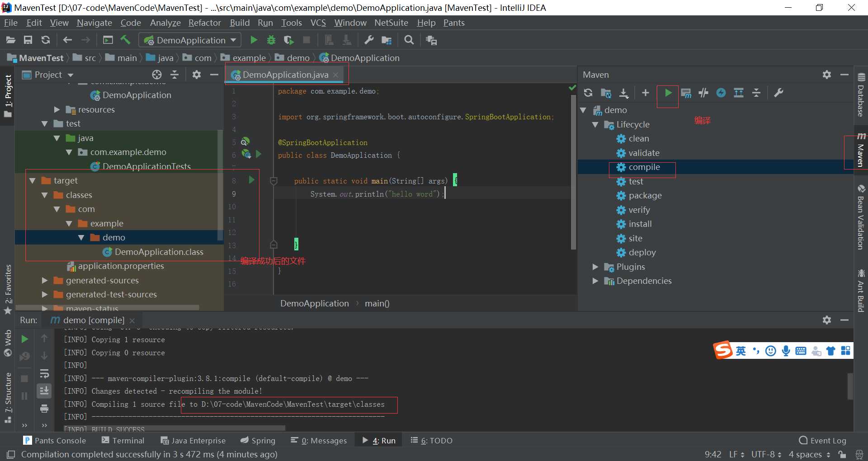Execute a Maven goal
Image resolution: width=868 pixels, height=461 pixels.
click(686, 93)
